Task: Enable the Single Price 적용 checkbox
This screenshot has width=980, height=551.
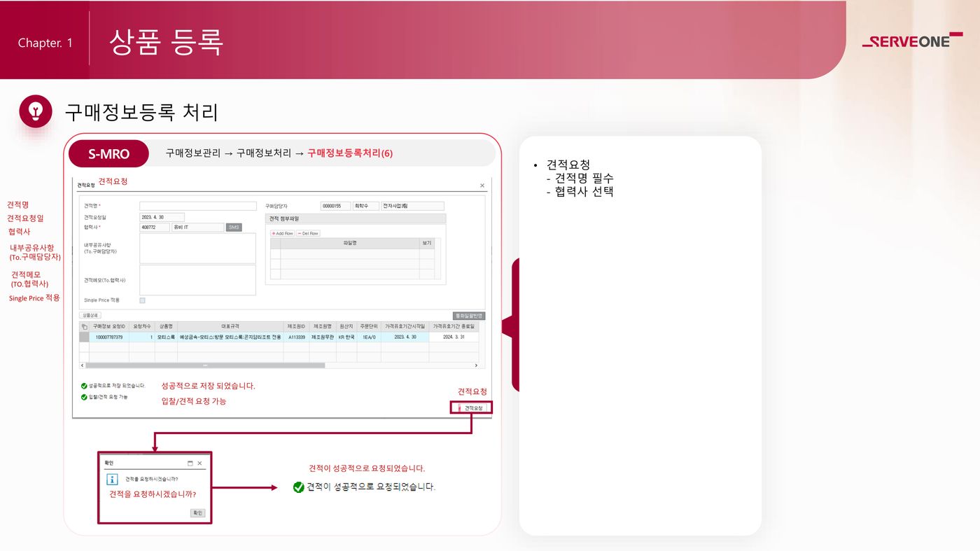Action: [143, 300]
